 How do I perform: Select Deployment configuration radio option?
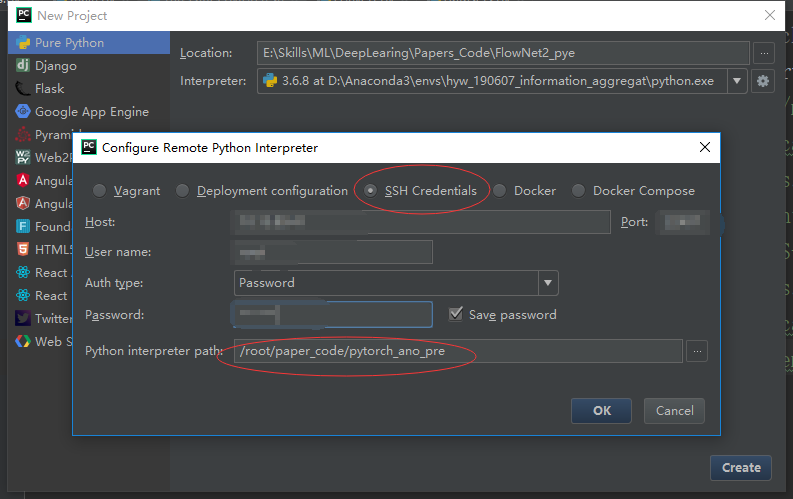click(x=183, y=191)
